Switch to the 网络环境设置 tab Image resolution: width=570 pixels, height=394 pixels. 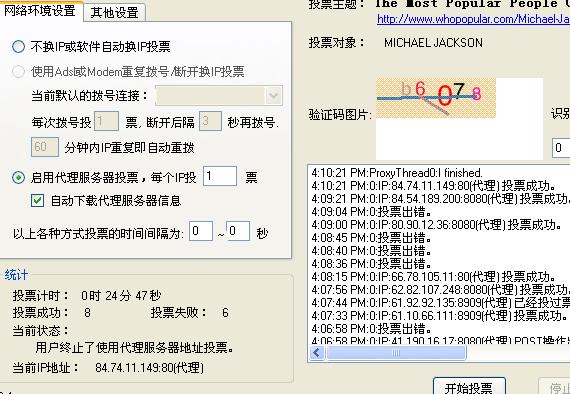[x=40, y=11]
